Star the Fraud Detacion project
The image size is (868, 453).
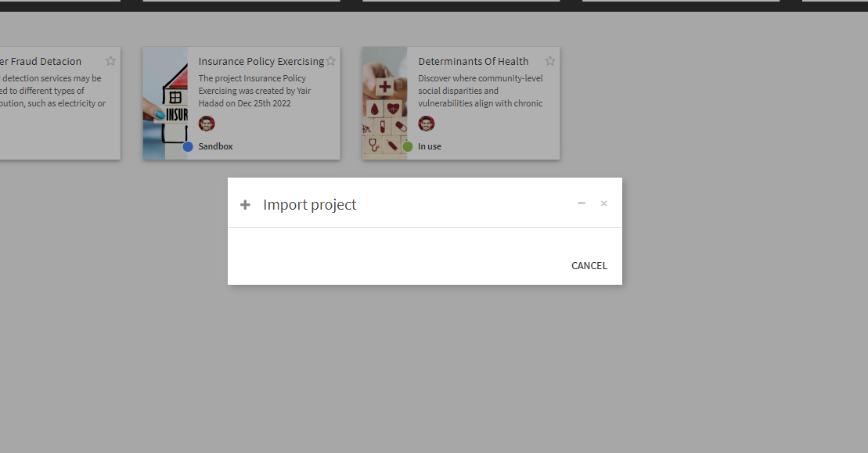tap(110, 61)
